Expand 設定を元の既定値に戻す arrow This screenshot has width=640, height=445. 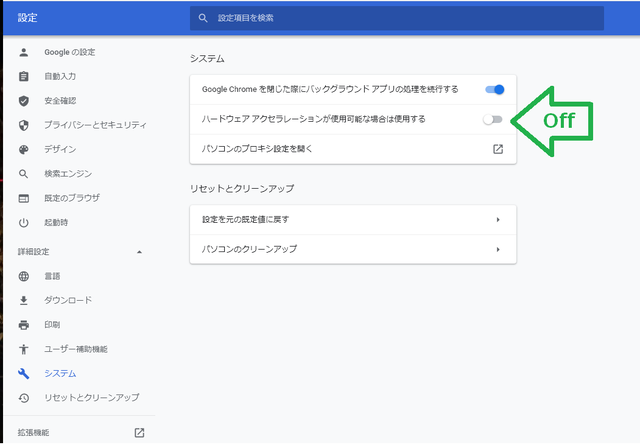498,220
